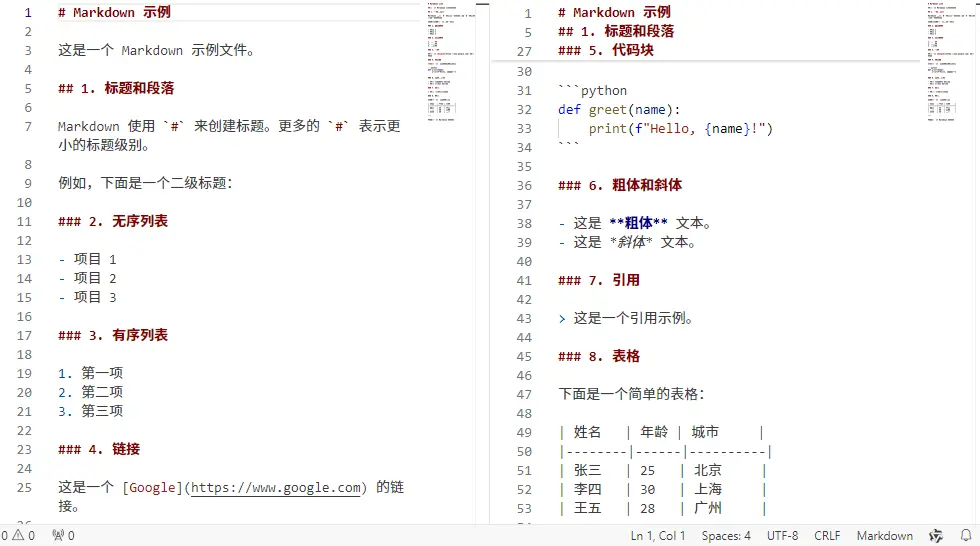Screen dimensions: 980x546
Task: Select line number 32 in right editor
Action: (524, 110)
